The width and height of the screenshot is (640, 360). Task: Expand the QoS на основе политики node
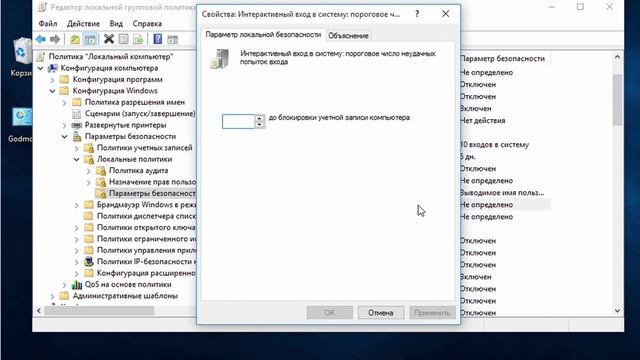64,284
